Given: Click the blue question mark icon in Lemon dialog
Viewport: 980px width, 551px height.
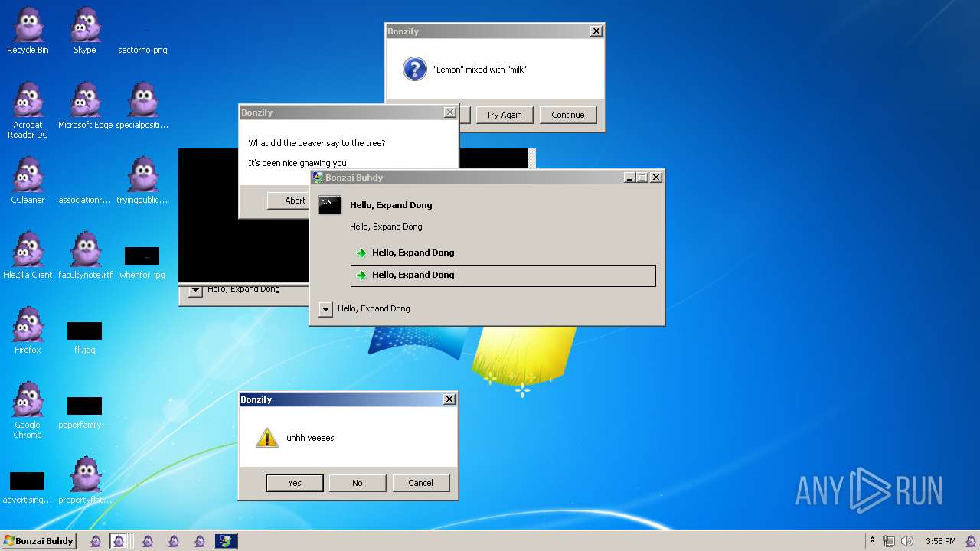Looking at the screenshot, I should (414, 70).
